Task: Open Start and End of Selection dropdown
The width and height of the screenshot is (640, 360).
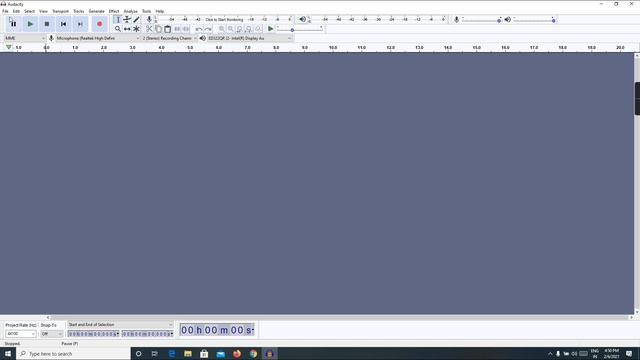Action: coord(120,325)
